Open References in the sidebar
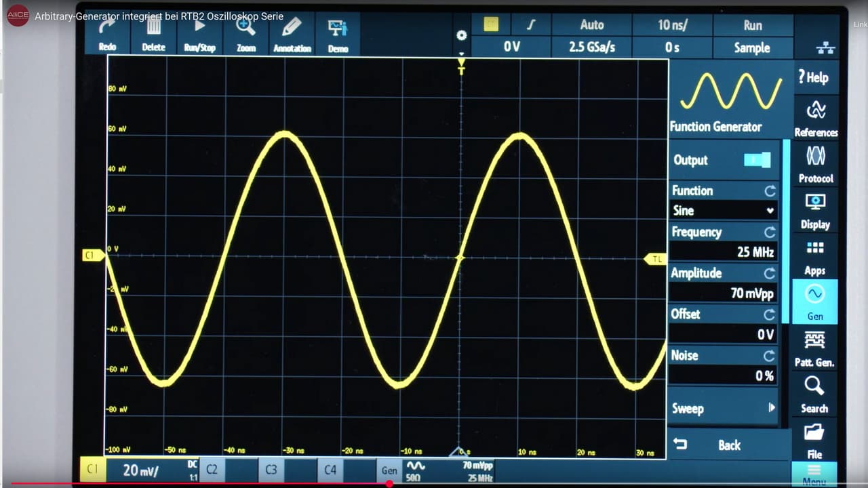This screenshot has height=488, width=868. tap(815, 118)
